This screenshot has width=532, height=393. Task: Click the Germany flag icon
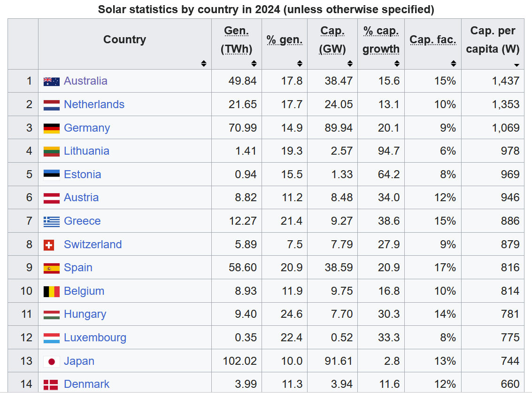pyautogui.click(x=52, y=128)
